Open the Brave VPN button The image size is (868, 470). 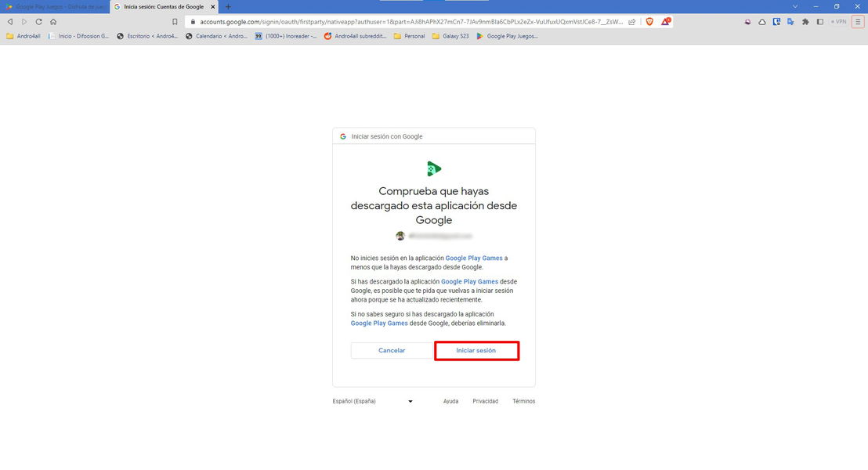pyautogui.click(x=839, y=22)
